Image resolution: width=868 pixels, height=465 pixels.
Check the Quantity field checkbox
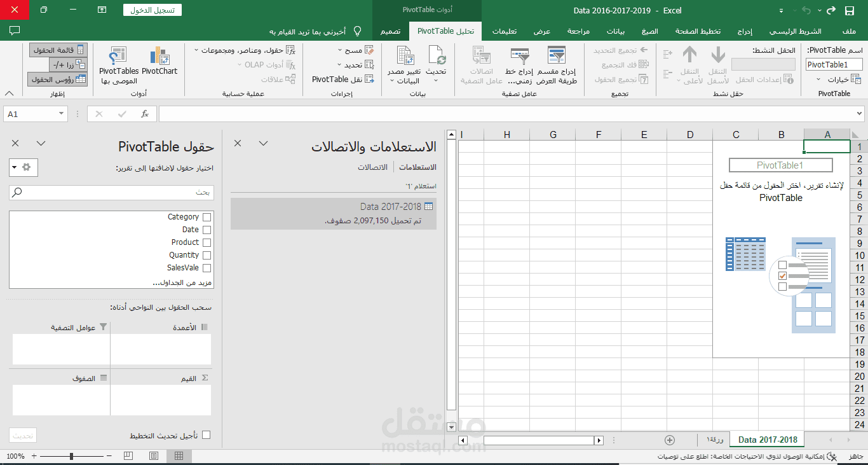(x=207, y=256)
